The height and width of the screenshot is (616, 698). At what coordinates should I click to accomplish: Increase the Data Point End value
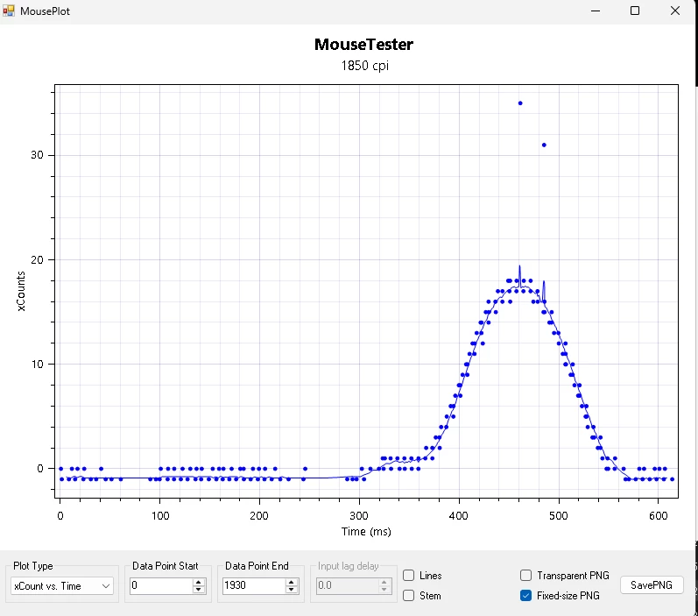tap(291, 582)
